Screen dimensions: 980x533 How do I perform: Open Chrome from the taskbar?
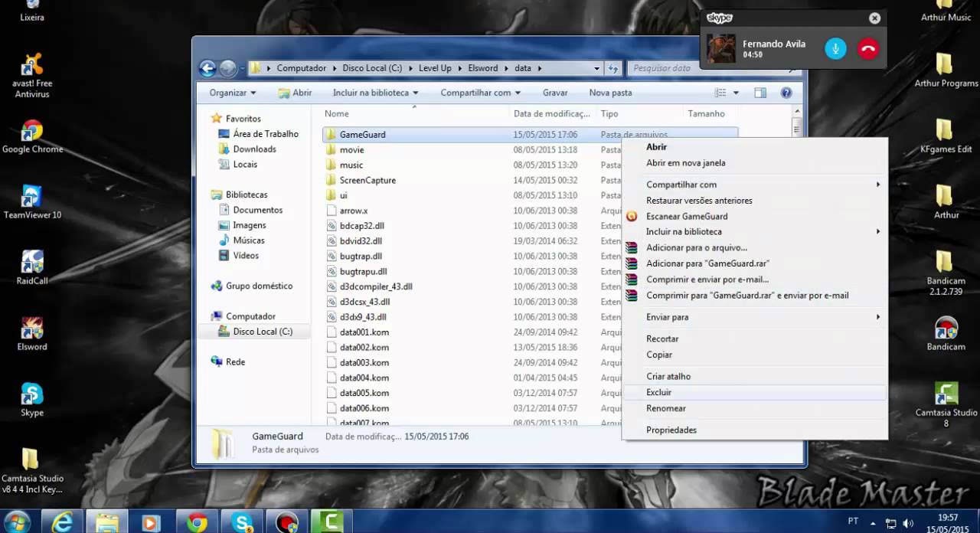(197, 522)
